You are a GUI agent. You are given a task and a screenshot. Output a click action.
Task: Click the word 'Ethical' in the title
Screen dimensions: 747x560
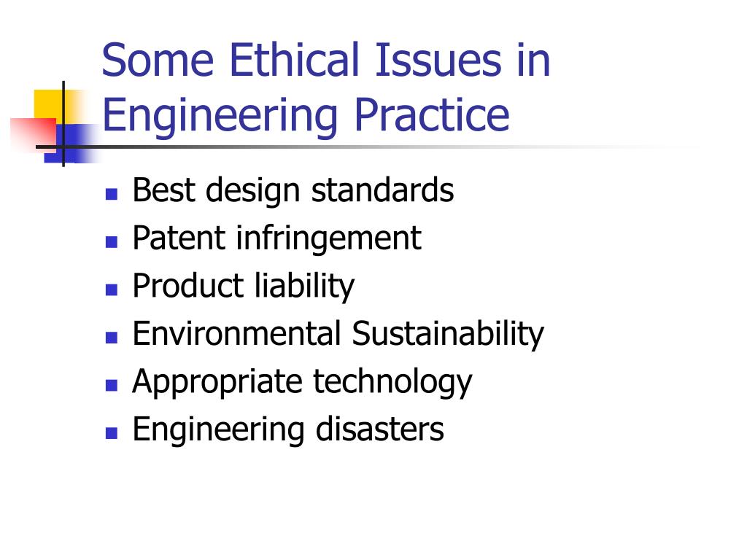tap(294, 60)
